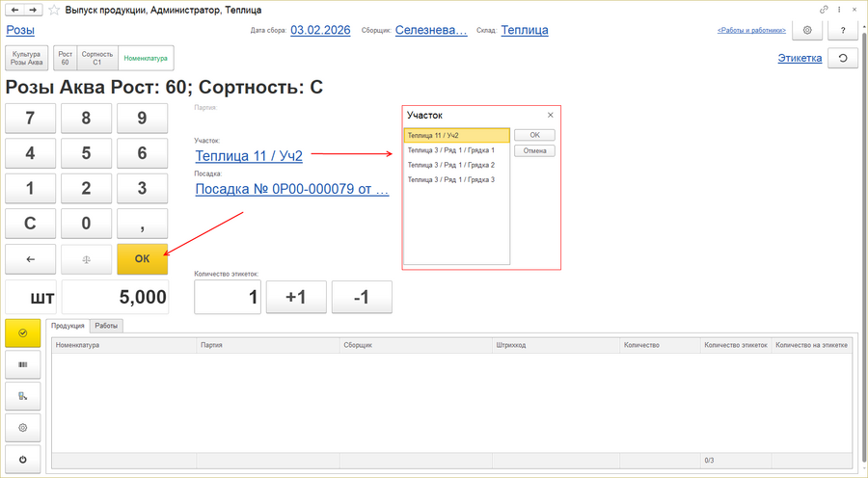Decrease label count with -1
The width and height of the screenshot is (868, 478).
coord(362,297)
